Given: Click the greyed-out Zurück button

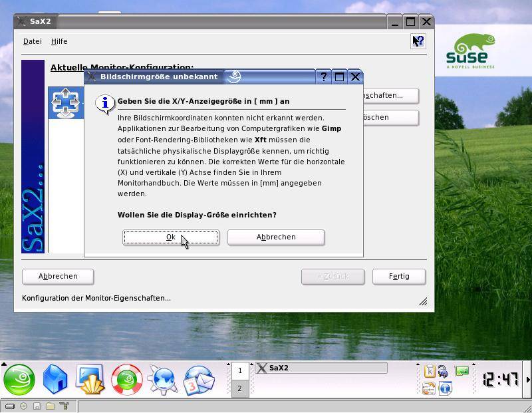Looking at the screenshot, I should [x=333, y=276].
